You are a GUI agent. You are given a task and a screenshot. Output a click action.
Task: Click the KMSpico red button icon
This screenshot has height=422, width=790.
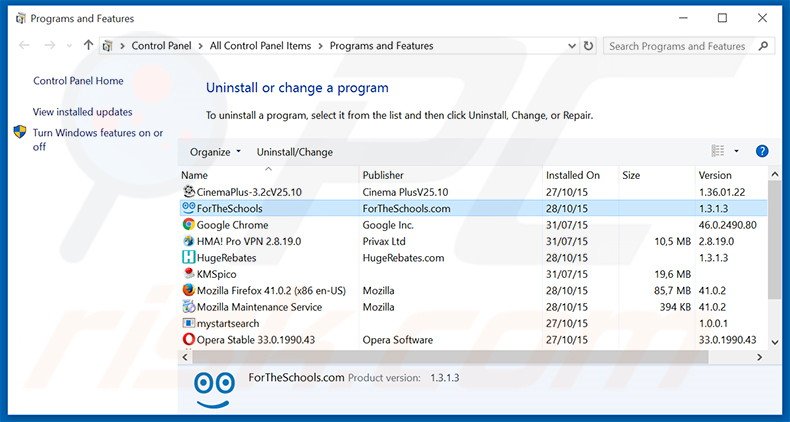coord(189,273)
